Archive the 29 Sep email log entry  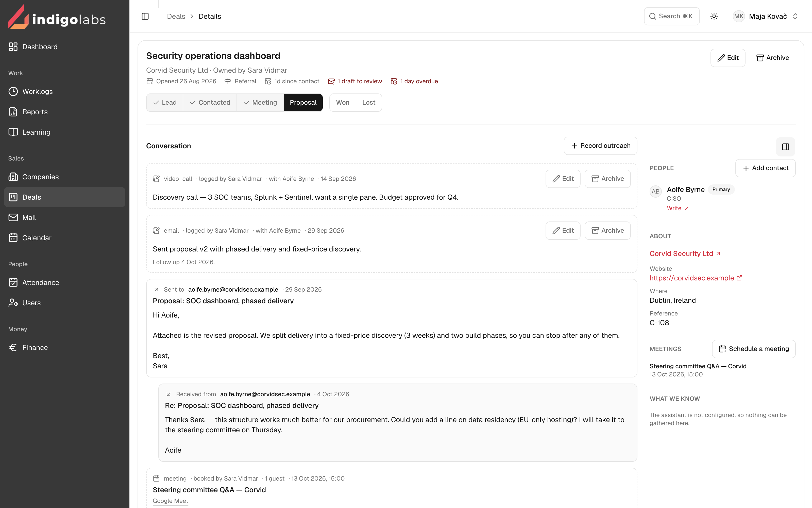tap(607, 230)
